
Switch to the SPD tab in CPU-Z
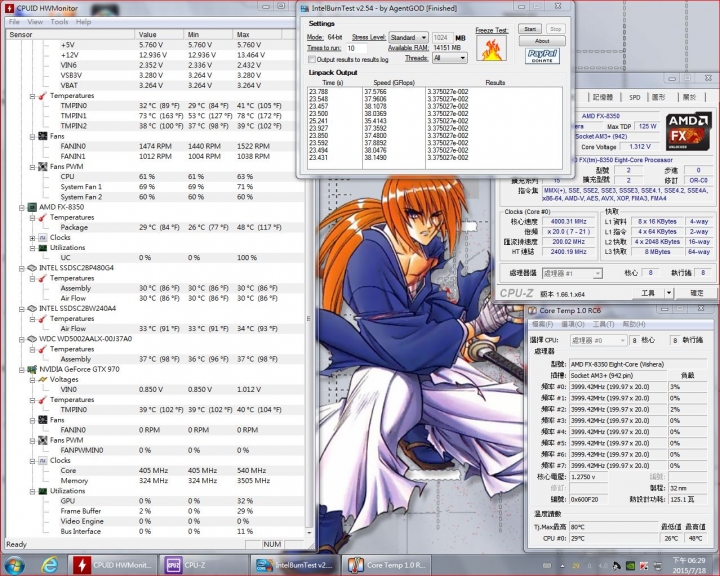[635, 97]
